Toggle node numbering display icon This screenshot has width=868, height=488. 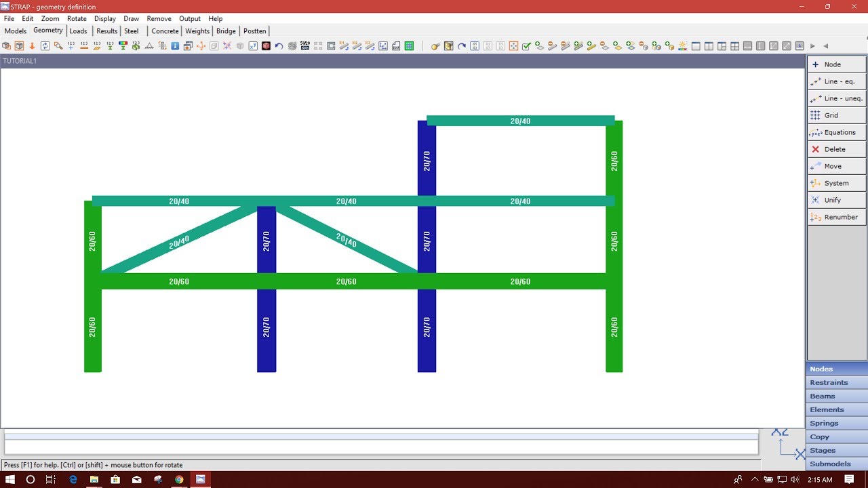tap(71, 45)
